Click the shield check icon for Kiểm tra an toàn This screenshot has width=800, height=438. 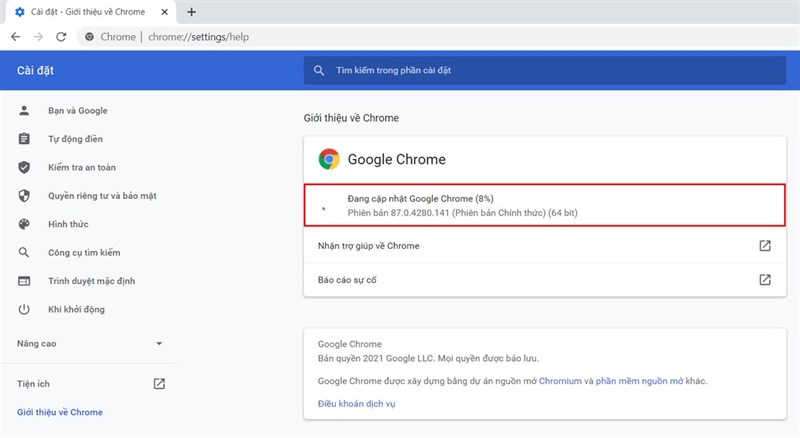click(24, 167)
